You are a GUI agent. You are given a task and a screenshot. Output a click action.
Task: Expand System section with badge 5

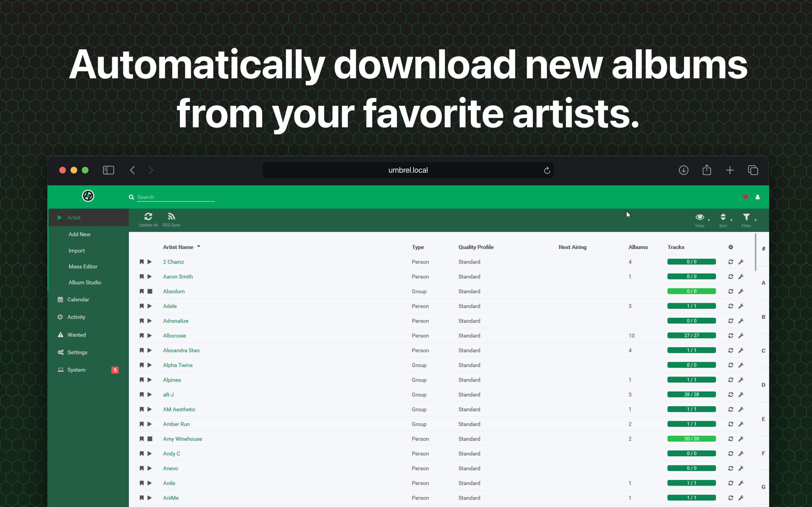point(76,370)
